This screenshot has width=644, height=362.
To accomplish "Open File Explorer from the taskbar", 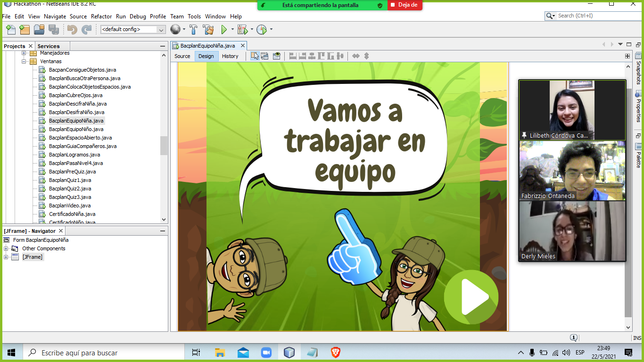I will coord(220,353).
